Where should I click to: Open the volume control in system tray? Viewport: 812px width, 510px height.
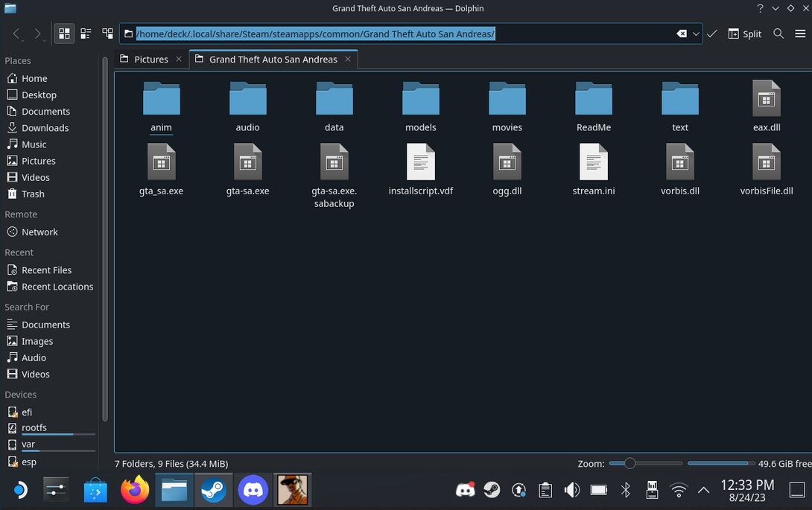tap(571, 490)
